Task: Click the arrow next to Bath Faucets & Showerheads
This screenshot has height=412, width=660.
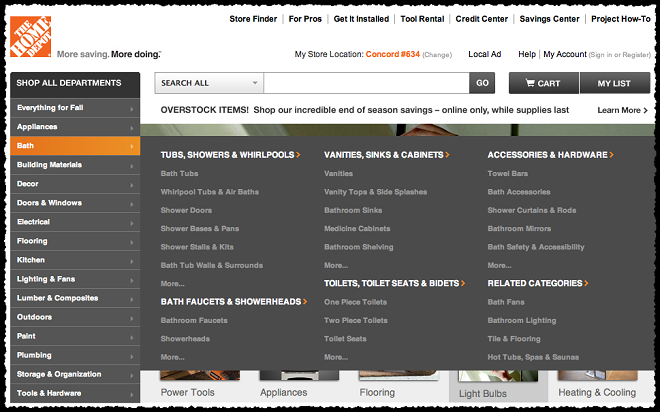Action: click(x=304, y=302)
